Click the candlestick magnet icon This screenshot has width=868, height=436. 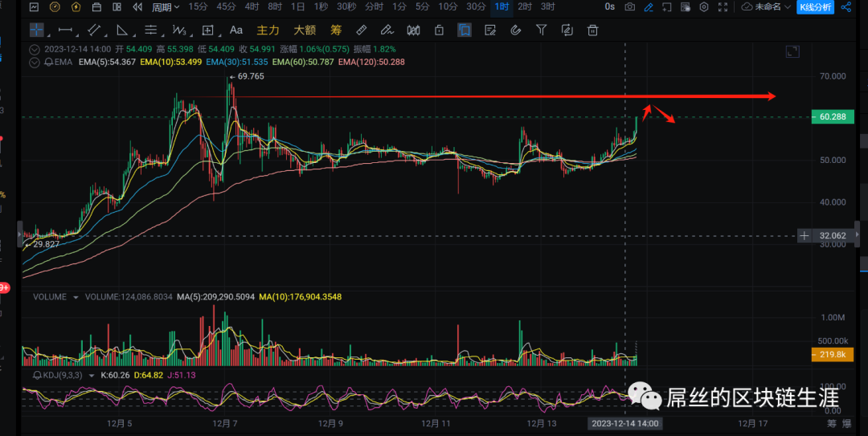[x=413, y=30]
